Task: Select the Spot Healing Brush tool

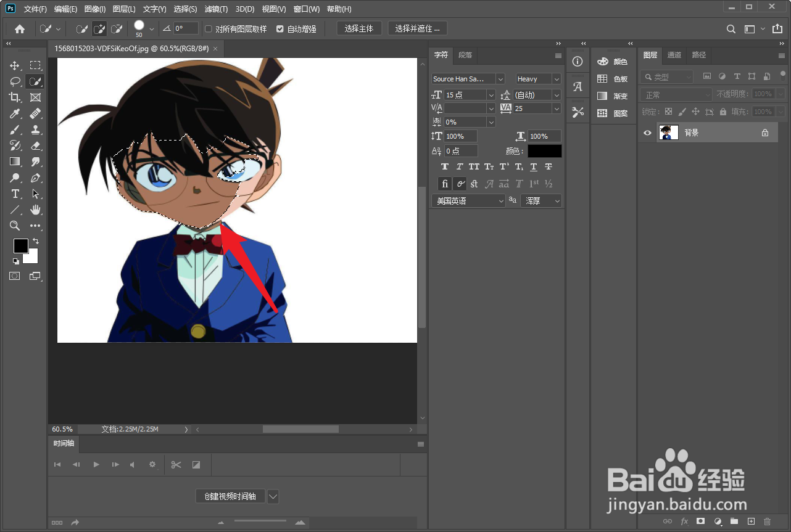Action: 36,113
